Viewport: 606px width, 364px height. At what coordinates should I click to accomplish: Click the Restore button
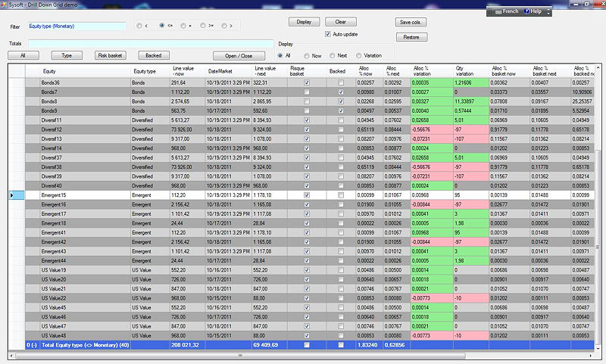[411, 37]
